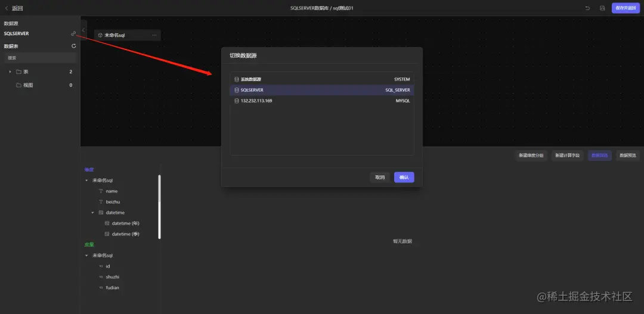Select the name dimension field
The height and width of the screenshot is (314, 644).
coord(112,191)
